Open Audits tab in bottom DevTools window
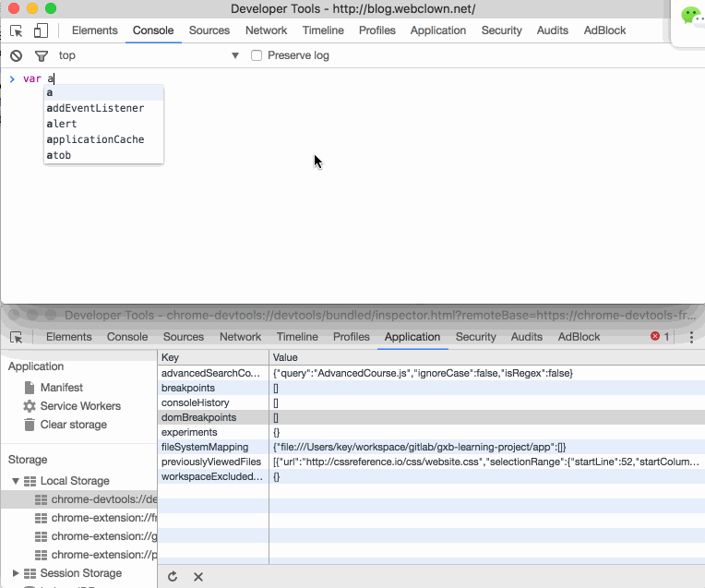This screenshot has width=705, height=588. pyautogui.click(x=527, y=337)
